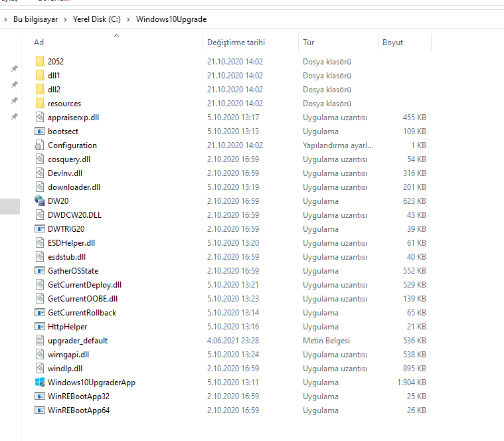This screenshot has width=504, height=441.
Task: Click the date 5.10.2020 13:23
Action: pyautogui.click(x=233, y=299)
